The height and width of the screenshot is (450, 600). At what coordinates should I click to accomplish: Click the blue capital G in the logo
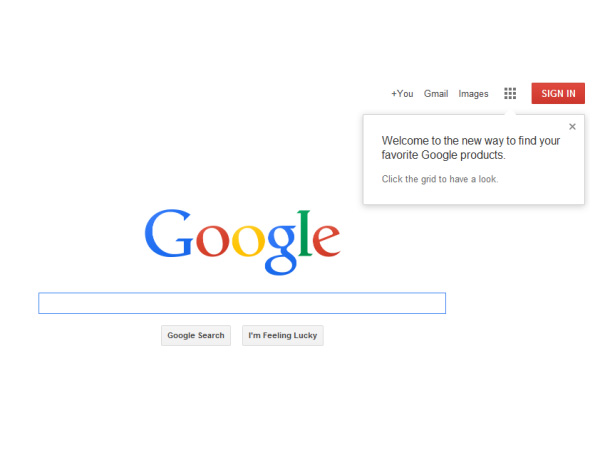(x=168, y=233)
